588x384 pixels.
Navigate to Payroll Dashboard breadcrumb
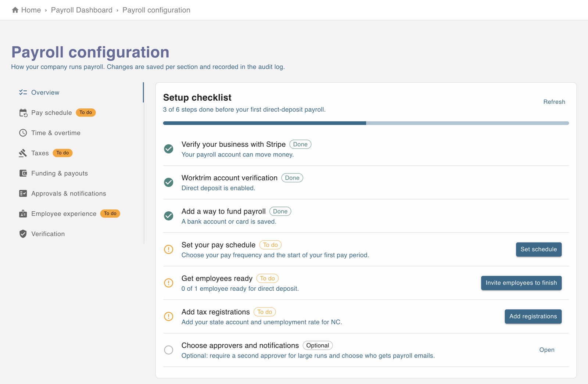[x=82, y=10]
